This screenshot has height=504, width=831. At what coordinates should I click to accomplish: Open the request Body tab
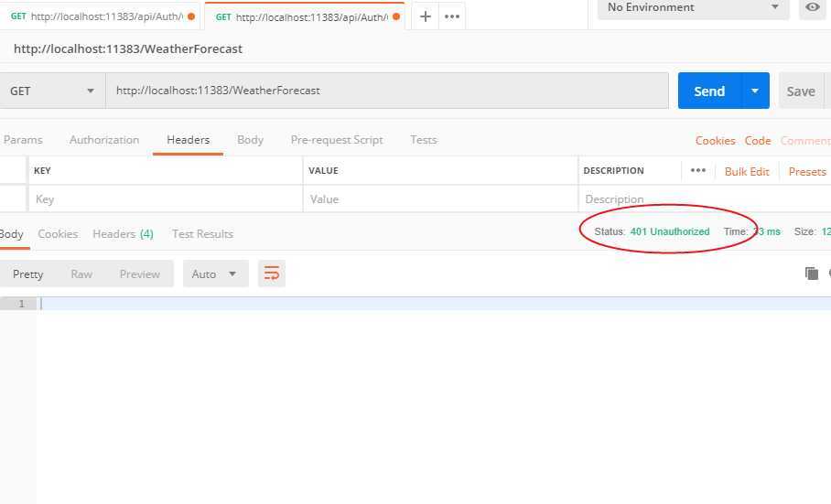click(x=250, y=140)
